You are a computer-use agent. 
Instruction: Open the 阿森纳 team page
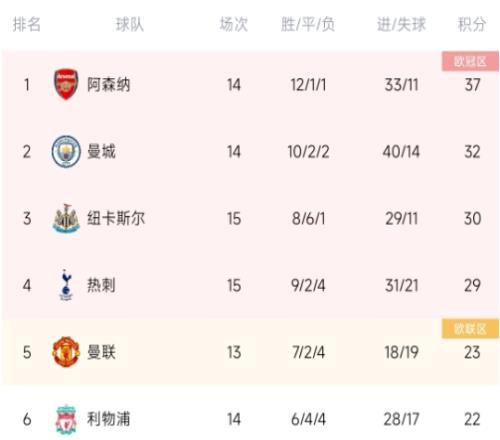[108, 85]
